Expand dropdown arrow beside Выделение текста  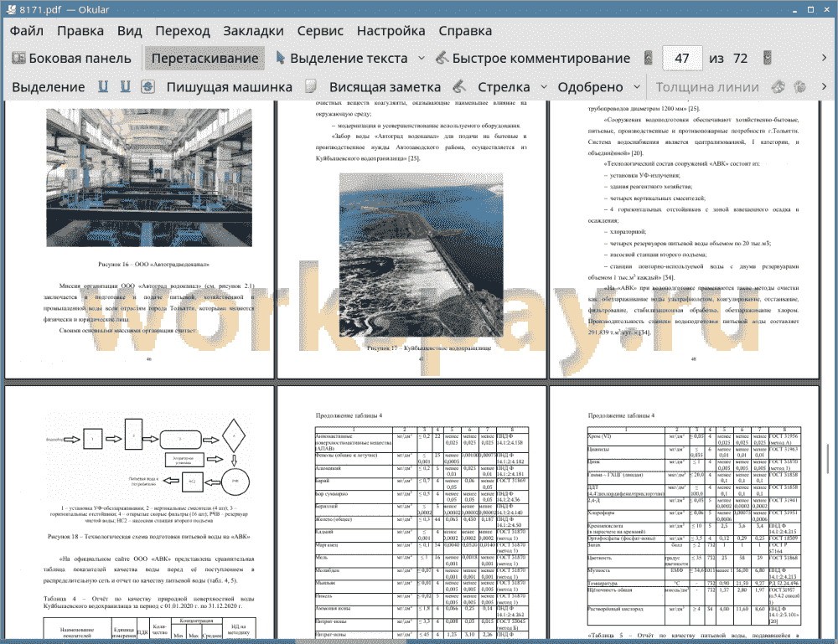pyautogui.click(x=422, y=58)
